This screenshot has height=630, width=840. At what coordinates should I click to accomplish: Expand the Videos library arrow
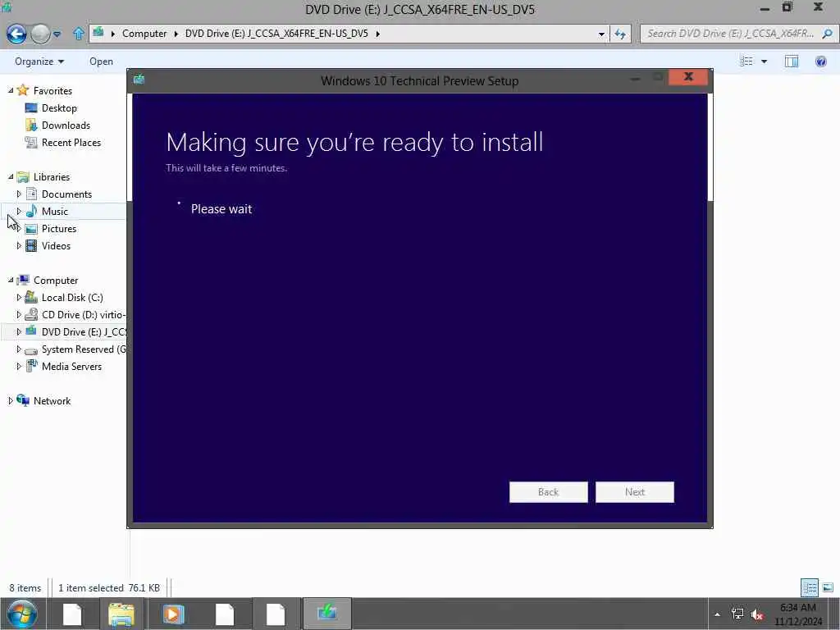(20, 246)
